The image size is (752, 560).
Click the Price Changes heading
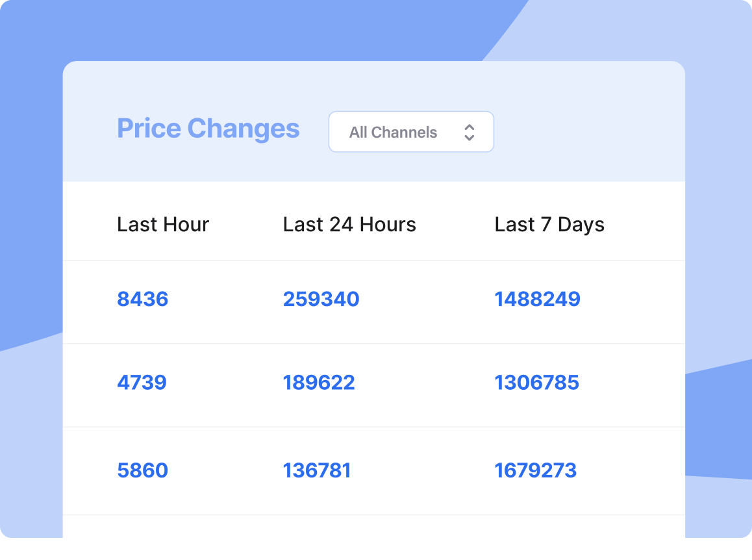[208, 129]
